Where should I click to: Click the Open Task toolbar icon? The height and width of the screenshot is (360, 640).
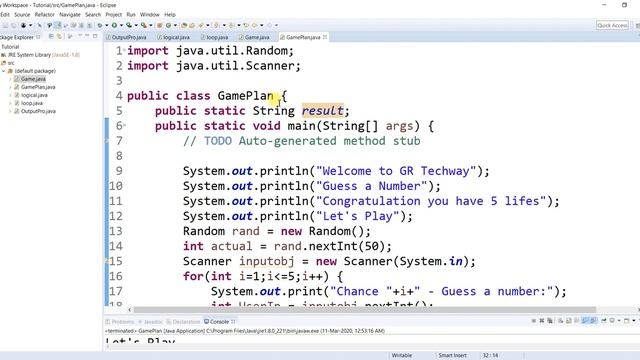(x=192, y=25)
